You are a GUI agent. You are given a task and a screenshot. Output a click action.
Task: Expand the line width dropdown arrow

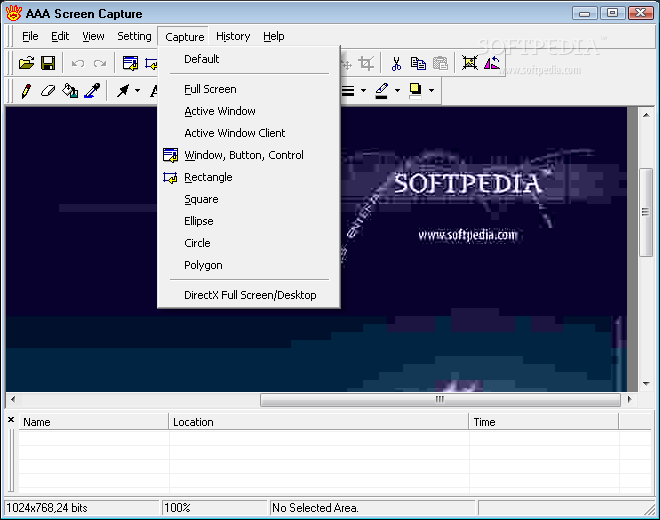(x=363, y=91)
